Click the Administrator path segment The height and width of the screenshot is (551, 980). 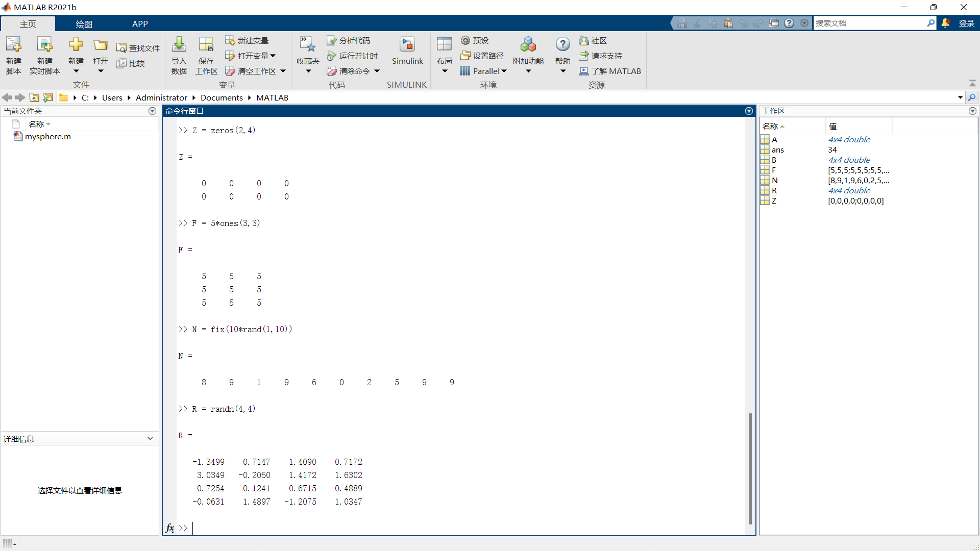tap(161, 97)
